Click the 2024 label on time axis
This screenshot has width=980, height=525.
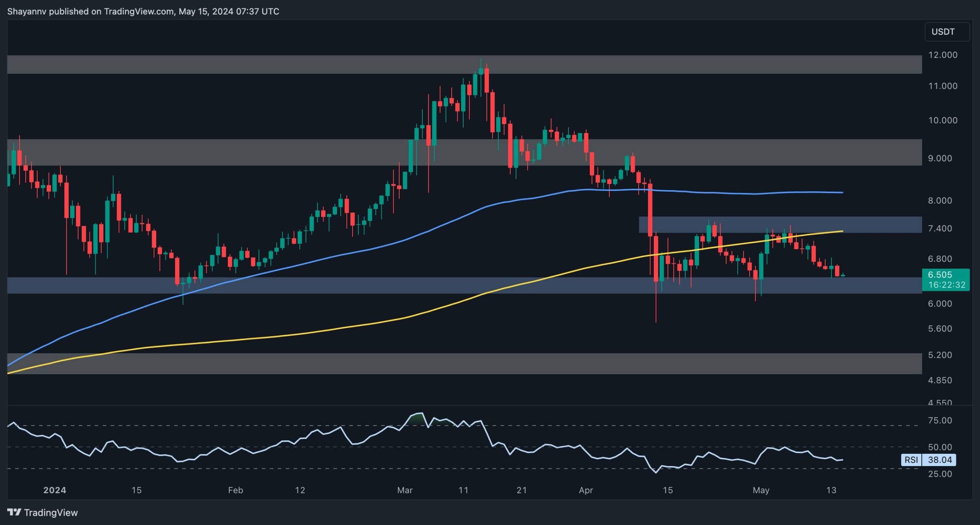54,490
